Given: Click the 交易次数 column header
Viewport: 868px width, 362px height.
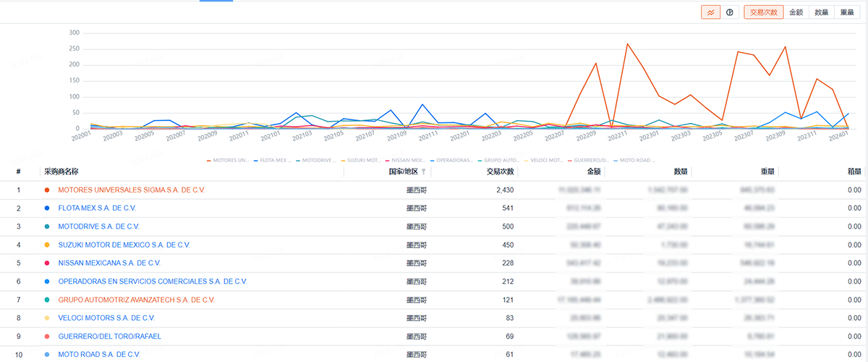Looking at the screenshot, I should point(500,172).
